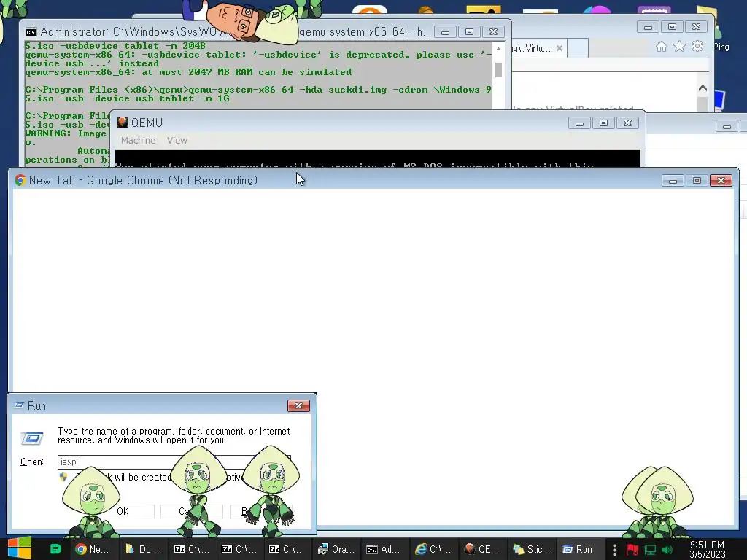Minimize the Not Responding Chrome window
747x560 pixels.
673,180
